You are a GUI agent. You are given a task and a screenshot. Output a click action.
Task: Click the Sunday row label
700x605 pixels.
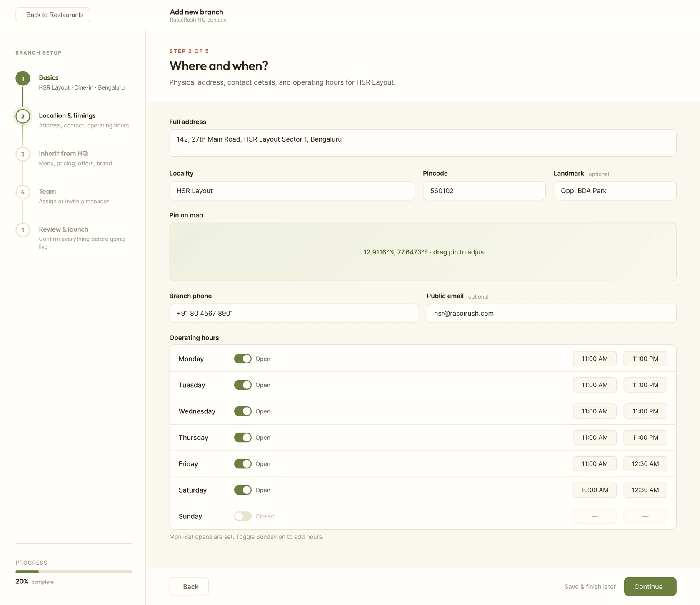[190, 516]
